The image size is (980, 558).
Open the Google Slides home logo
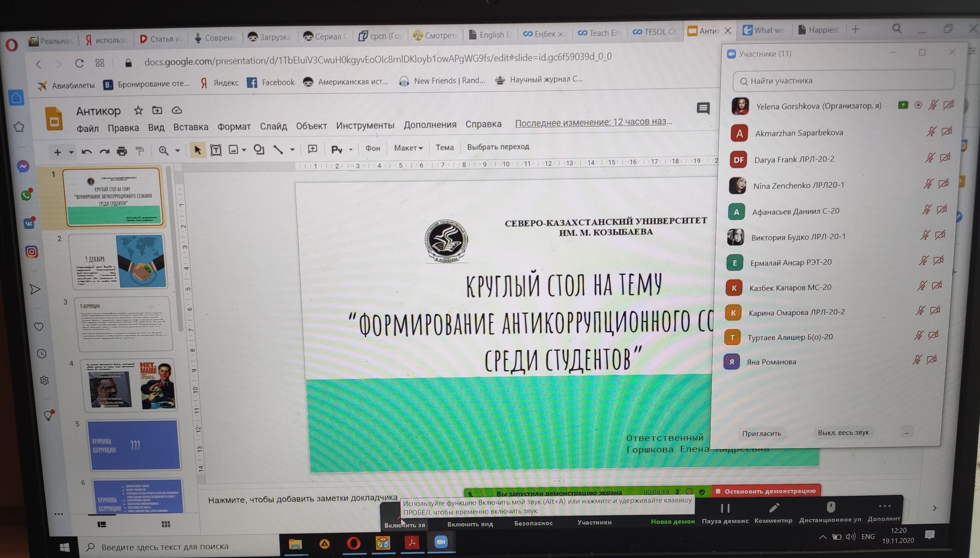click(x=54, y=119)
